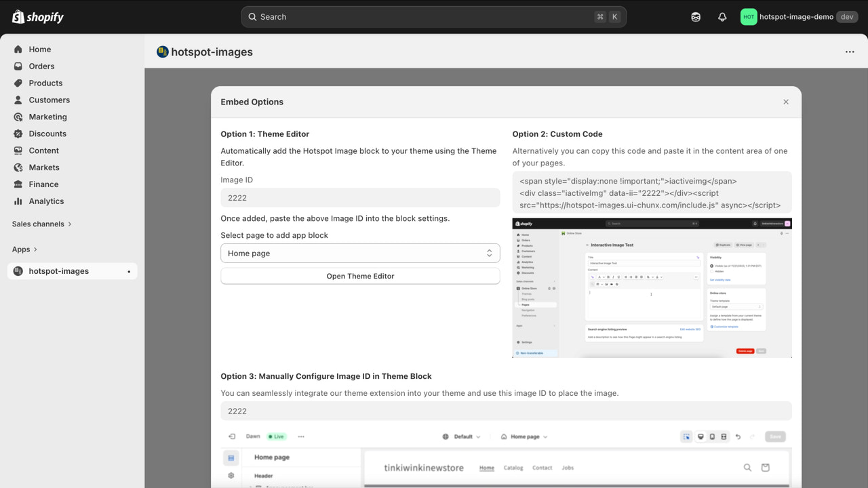
Task: Click the Option 2: Custom Code heading
Action: (557, 134)
